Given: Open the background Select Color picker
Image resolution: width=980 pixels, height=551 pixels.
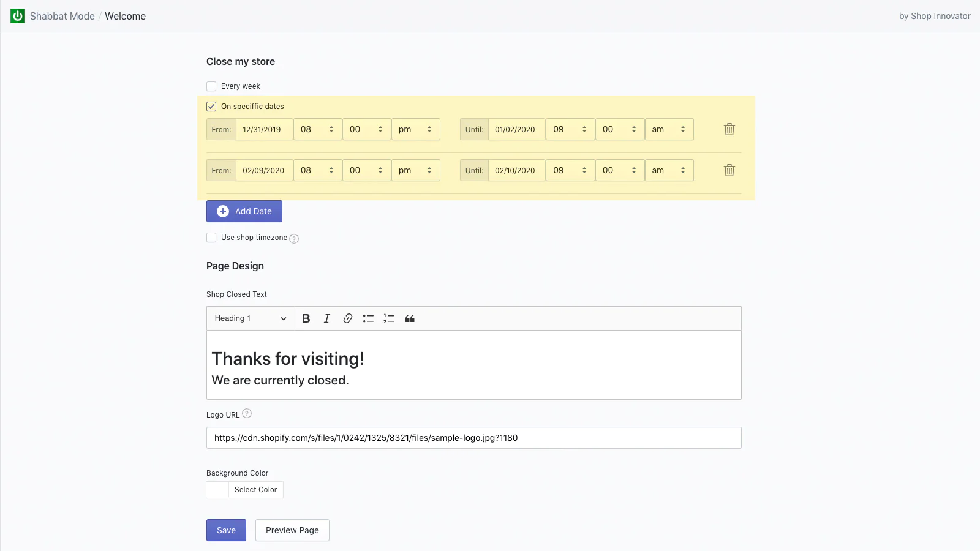Looking at the screenshot, I should (245, 490).
